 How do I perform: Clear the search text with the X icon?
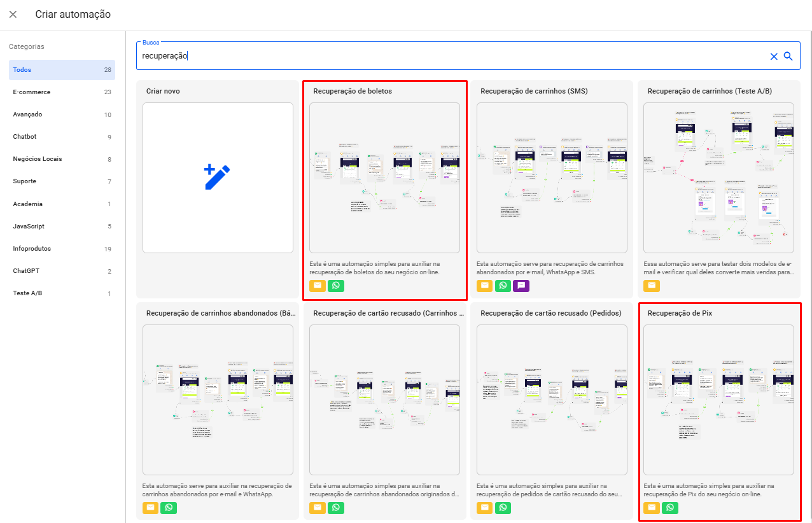pyautogui.click(x=774, y=56)
